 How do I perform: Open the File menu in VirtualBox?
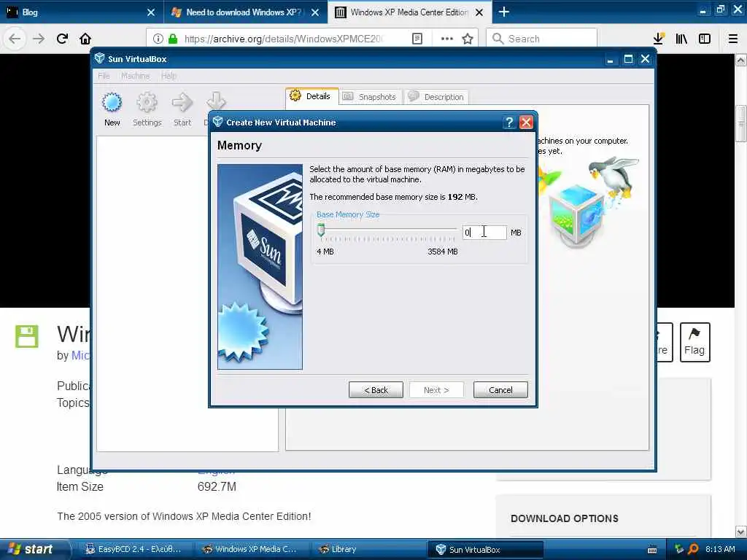(x=104, y=76)
